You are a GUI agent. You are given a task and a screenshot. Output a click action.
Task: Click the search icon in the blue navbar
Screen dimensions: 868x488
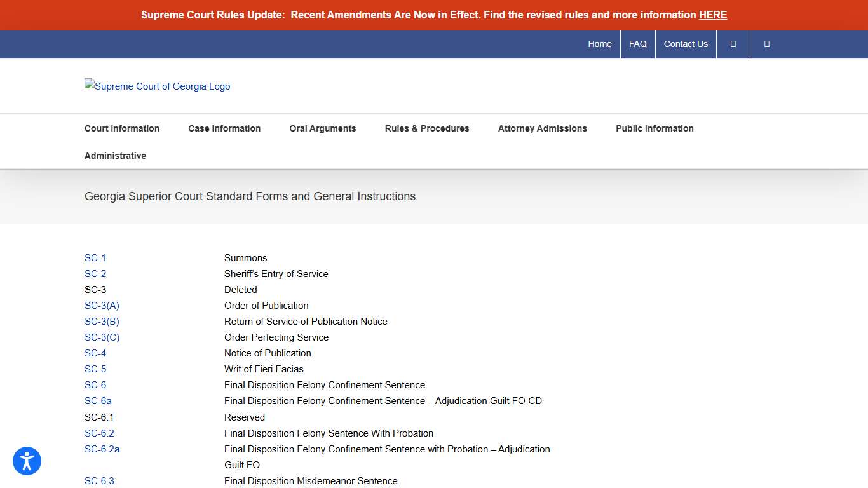tap(733, 44)
